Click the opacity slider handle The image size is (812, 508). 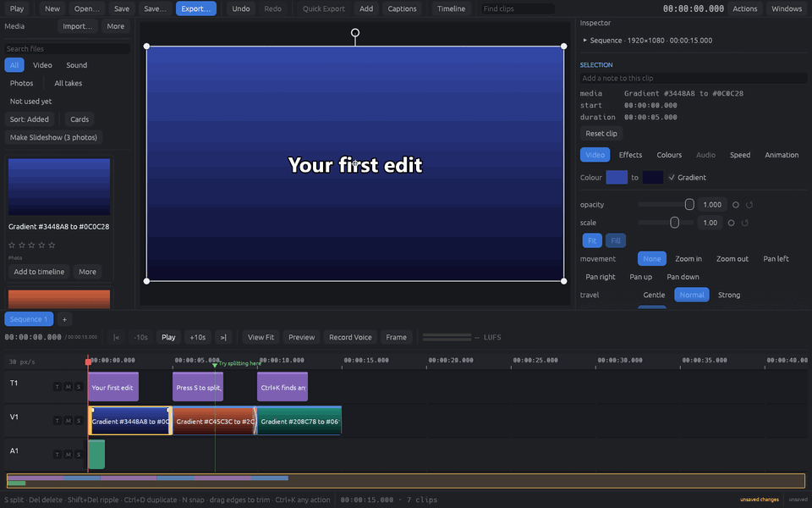689,205
